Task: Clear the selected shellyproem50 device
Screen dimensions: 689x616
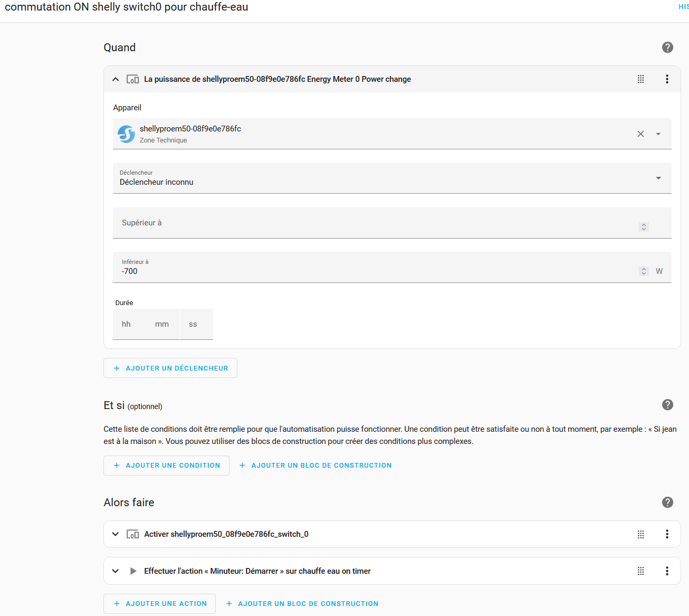Action: click(x=640, y=134)
